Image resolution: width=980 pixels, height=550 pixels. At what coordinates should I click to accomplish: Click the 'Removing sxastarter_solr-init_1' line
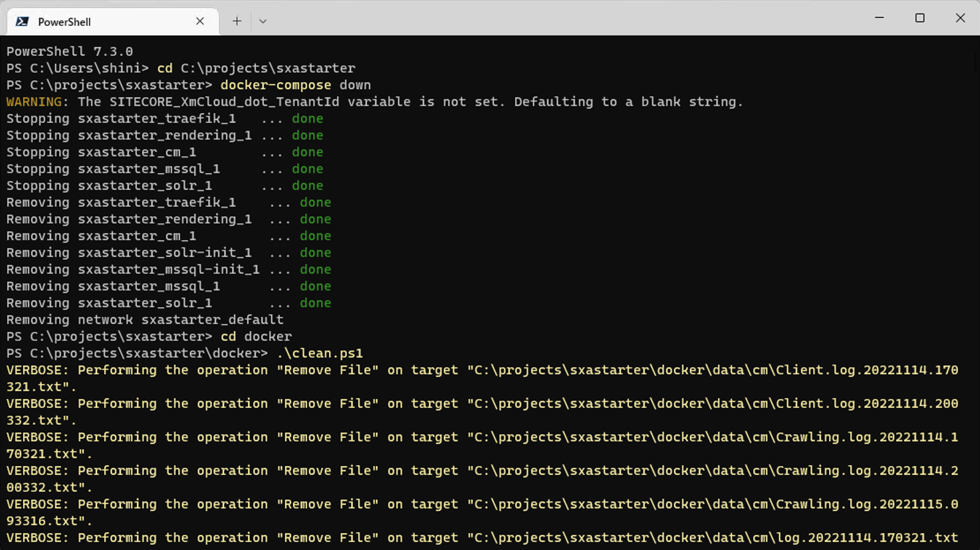[168, 253]
